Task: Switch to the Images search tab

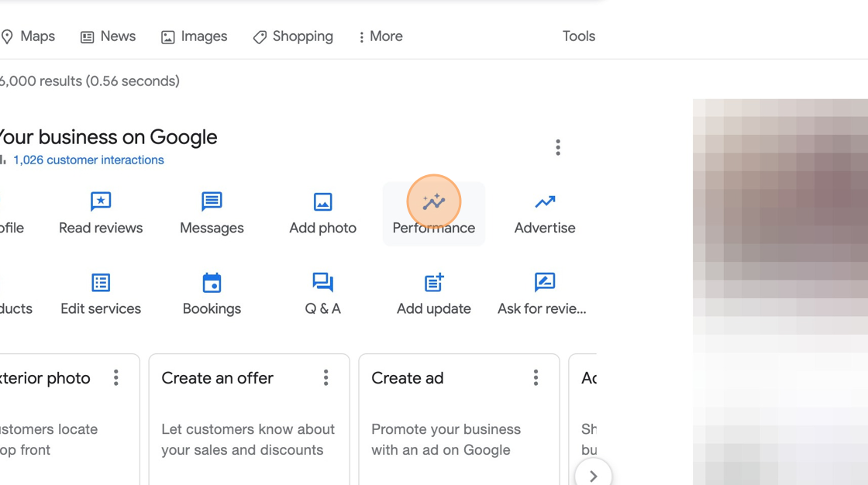Action: [x=195, y=36]
